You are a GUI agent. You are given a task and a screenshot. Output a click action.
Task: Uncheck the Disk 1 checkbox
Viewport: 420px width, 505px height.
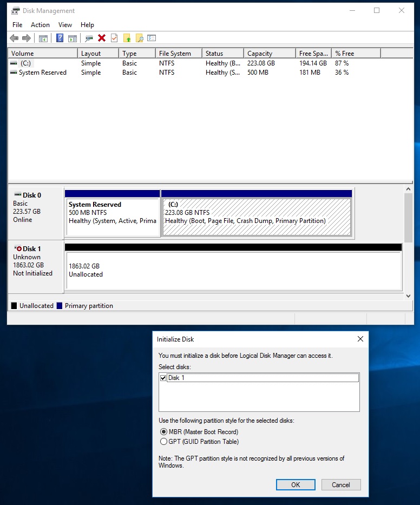[163, 378]
